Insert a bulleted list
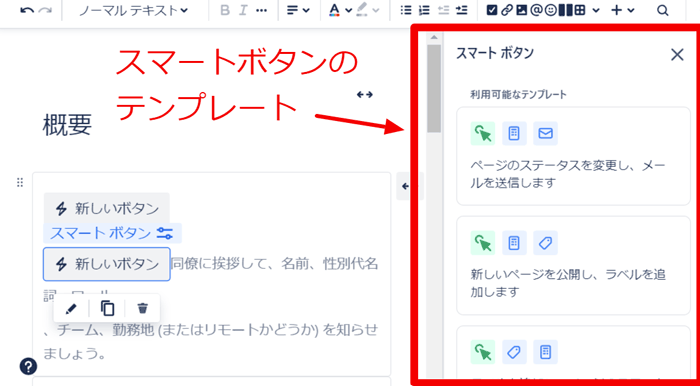700x386 pixels. click(x=405, y=11)
